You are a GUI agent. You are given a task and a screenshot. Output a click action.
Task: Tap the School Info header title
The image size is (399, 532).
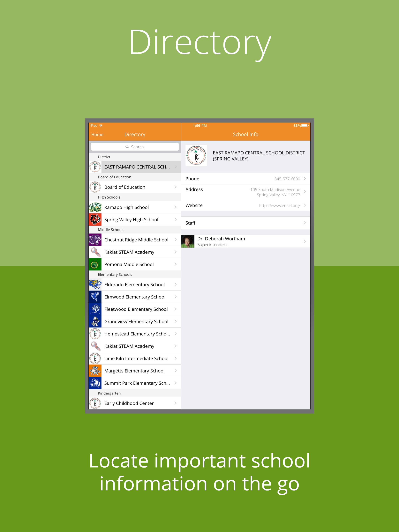(245, 134)
